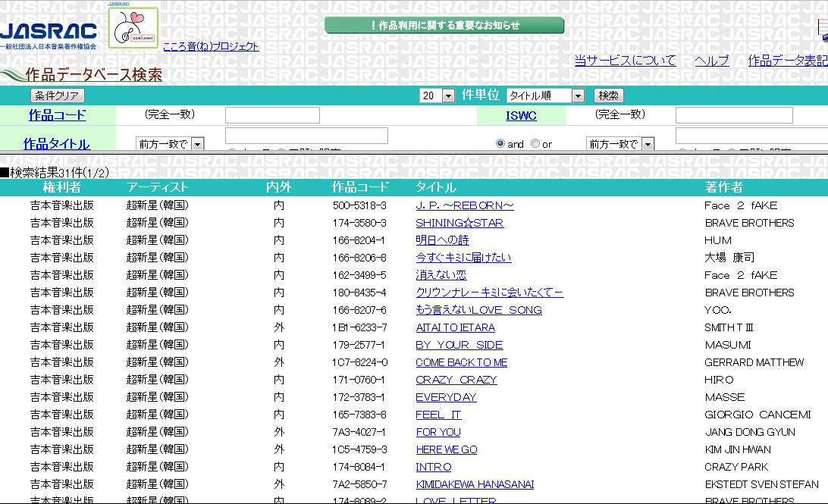
Task: Click the 著作者 column header
Action: coord(723,187)
